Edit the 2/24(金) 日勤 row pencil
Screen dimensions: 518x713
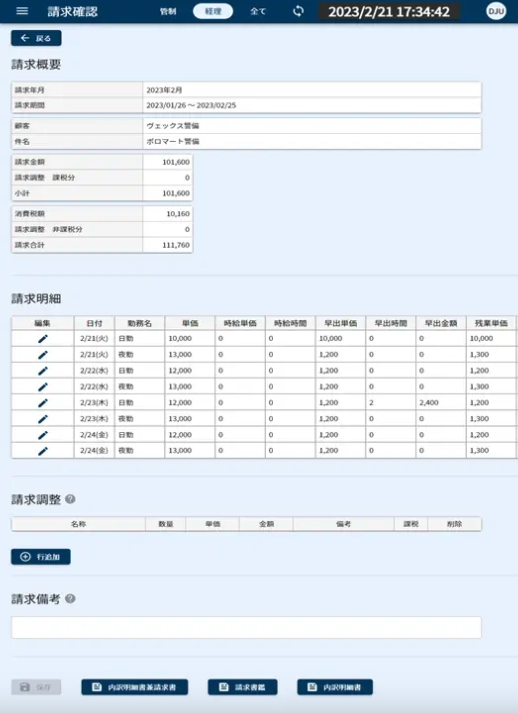tap(43, 435)
